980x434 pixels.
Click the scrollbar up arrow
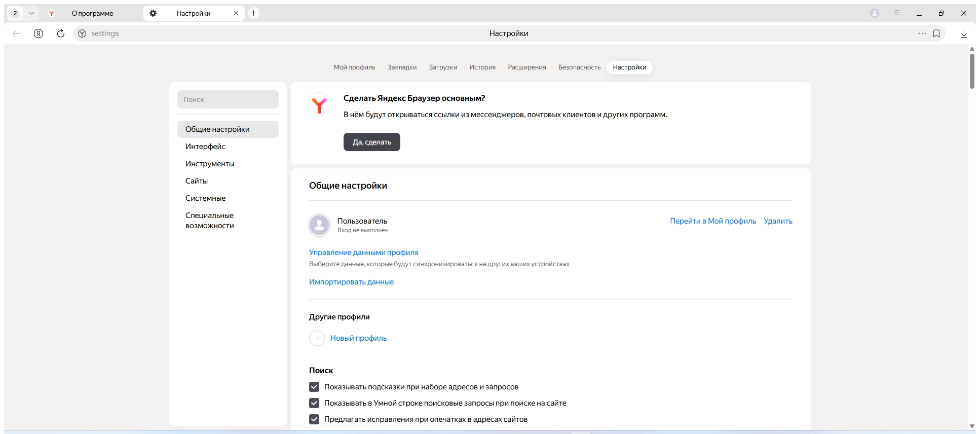click(972, 49)
